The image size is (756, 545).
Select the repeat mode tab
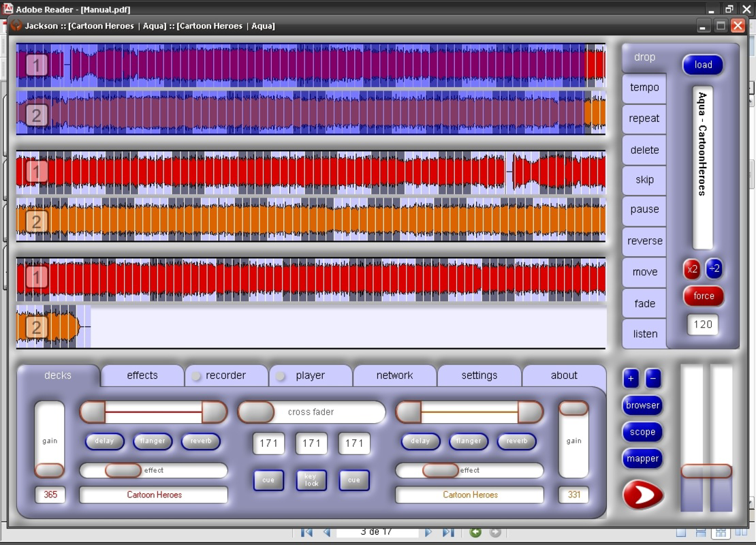[644, 118]
